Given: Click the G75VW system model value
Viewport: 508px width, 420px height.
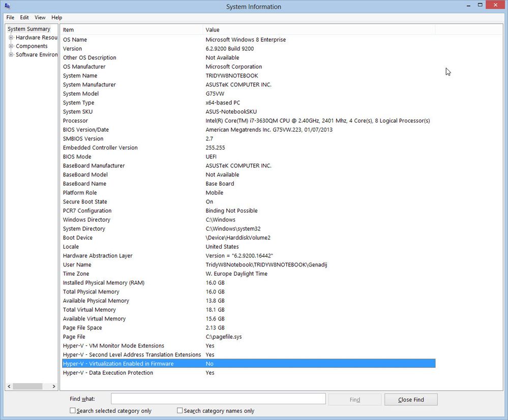Looking at the screenshot, I should pos(215,94).
